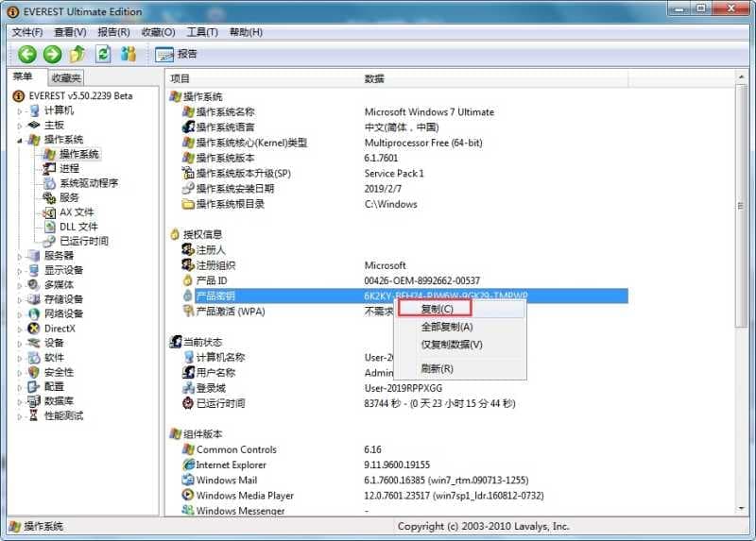Click the 项目 column header
This screenshot has height=541, width=756.
(x=180, y=78)
